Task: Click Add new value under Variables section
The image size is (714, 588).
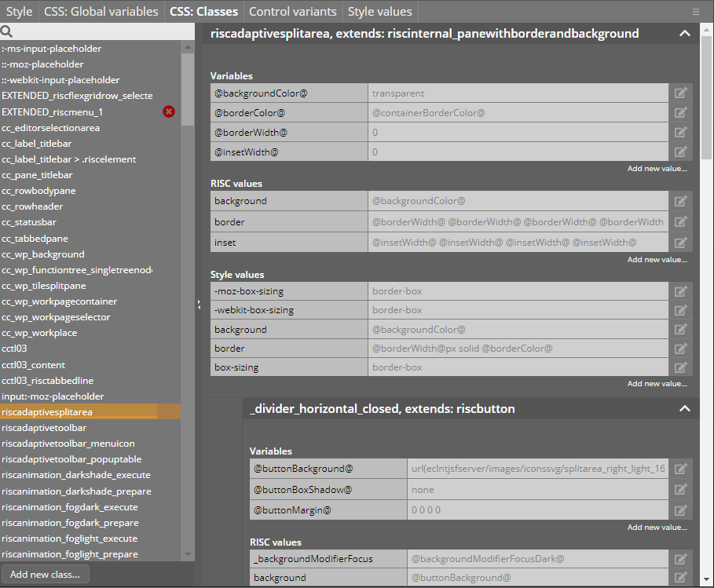Action: (x=657, y=169)
